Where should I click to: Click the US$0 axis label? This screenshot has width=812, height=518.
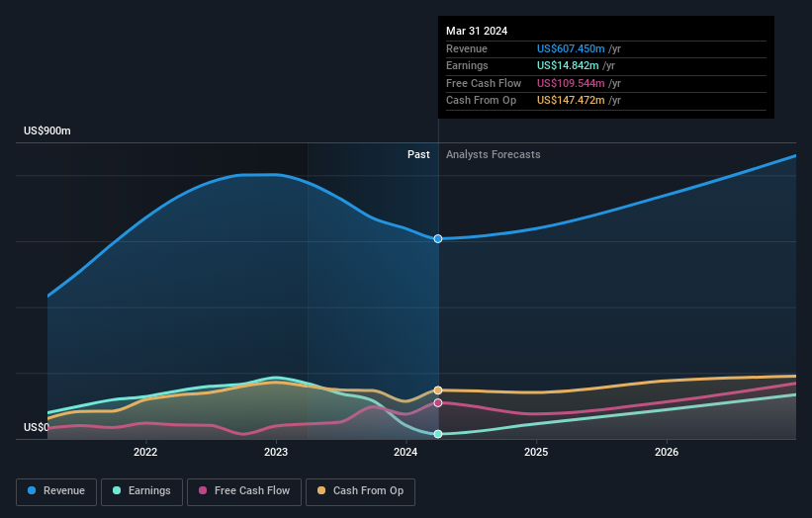[x=37, y=427]
